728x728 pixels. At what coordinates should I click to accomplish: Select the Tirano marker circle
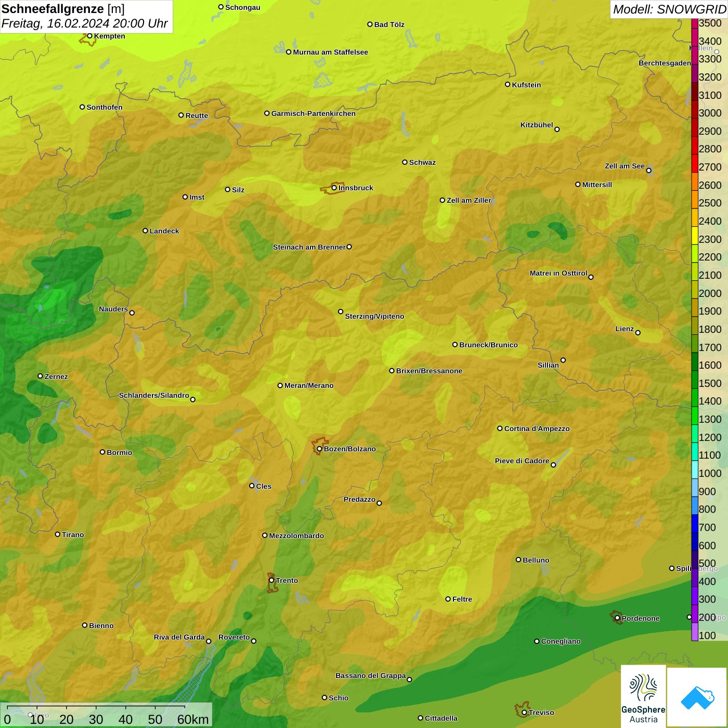coord(58,535)
